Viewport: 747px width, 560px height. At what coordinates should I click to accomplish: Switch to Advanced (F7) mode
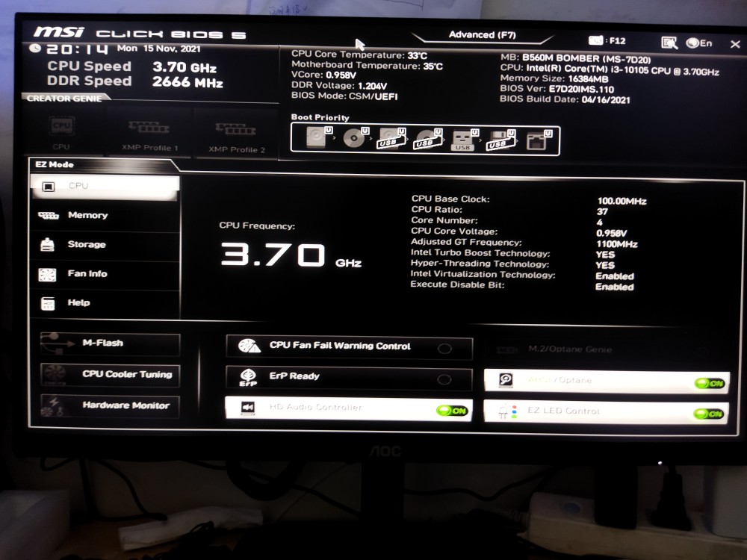(x=482, y=35)
